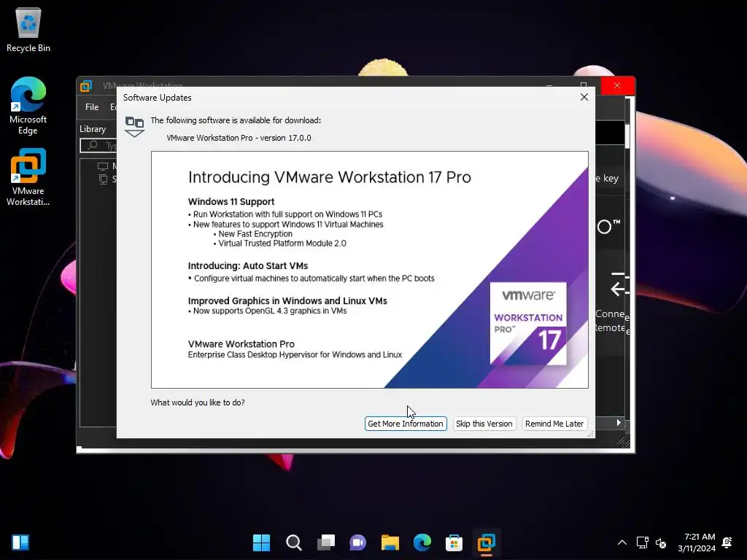
Task: Open the Recycle Bin desktop icon
Action: tap(28, 29)
